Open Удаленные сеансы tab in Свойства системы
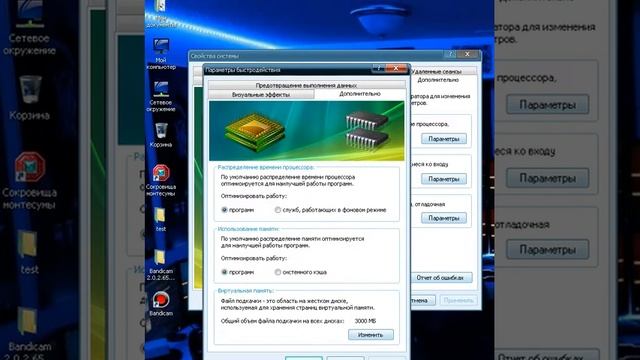This screenshot has width=640, height=360. [436, 71]
